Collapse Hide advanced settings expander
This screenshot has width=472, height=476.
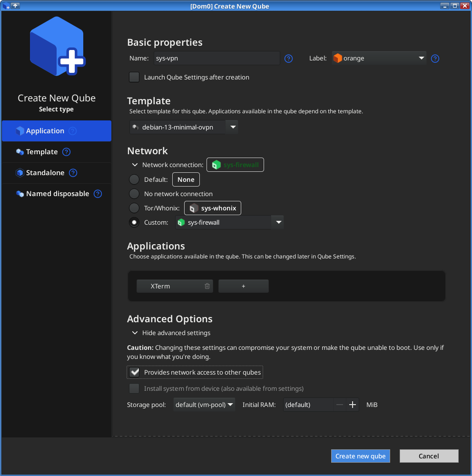[135, 333]
